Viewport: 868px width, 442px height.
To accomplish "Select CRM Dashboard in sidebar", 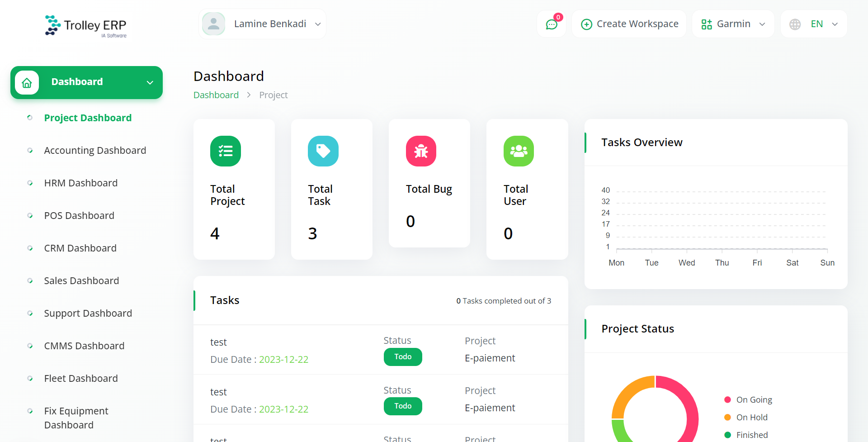I will (x=80, y=248).
